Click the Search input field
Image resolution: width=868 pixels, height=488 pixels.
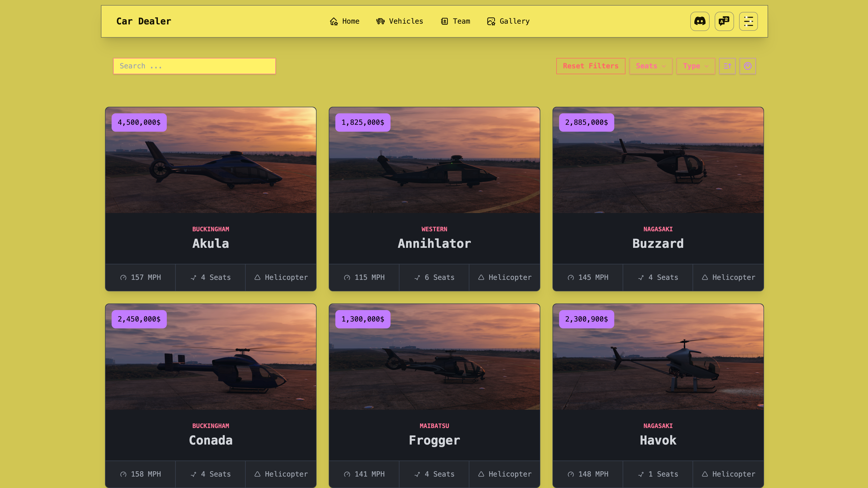click(194, 66)
